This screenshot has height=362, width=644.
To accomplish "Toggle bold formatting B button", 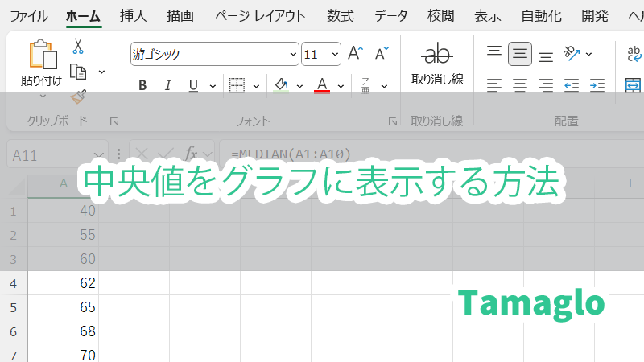I will (x=142, y=85).
